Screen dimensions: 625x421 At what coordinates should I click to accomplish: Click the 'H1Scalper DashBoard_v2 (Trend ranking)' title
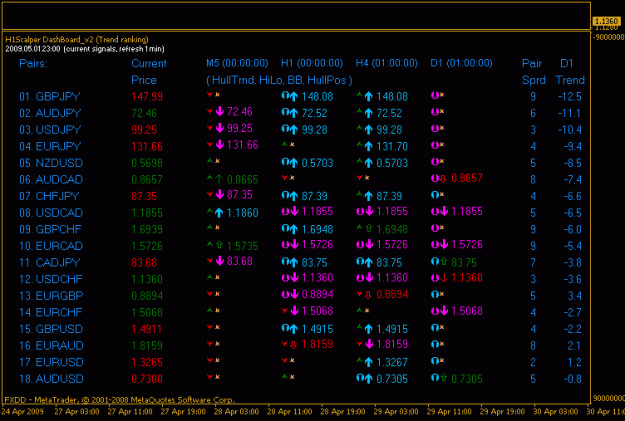point(77,39)
